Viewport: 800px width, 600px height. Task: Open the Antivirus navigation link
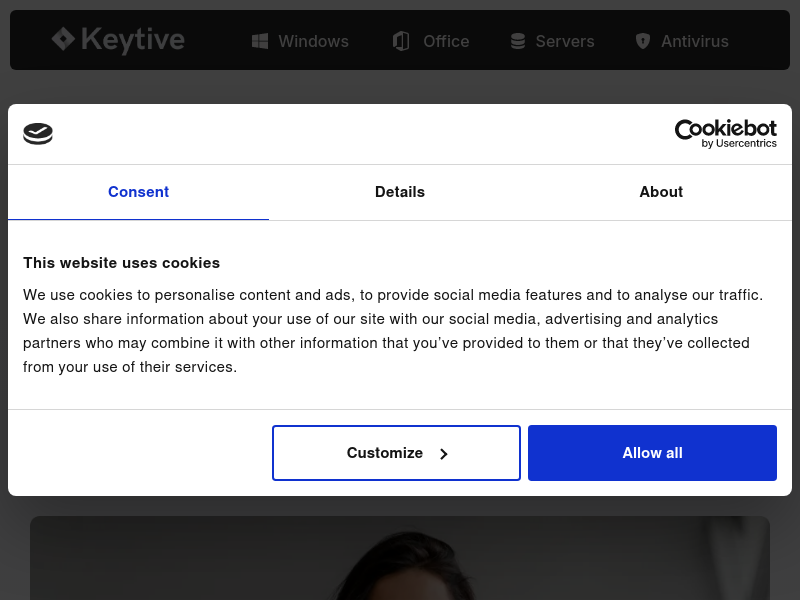click(x=682, y=41)
